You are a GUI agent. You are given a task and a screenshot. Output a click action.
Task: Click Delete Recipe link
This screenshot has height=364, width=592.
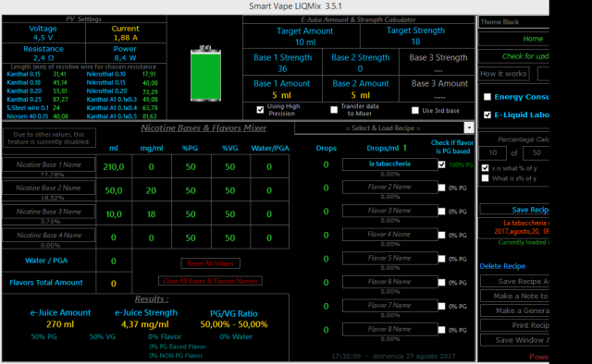(x=502, y=266)
